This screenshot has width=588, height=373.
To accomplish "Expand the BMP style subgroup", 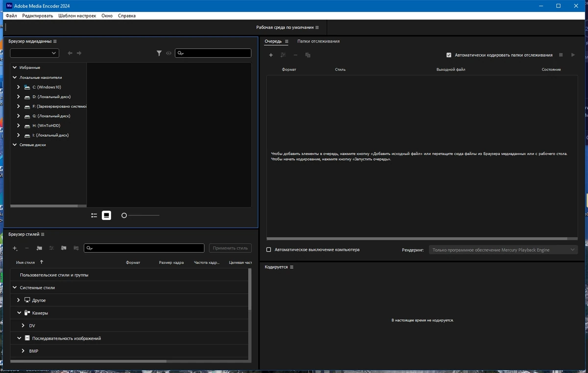I will tap(23, 351).
